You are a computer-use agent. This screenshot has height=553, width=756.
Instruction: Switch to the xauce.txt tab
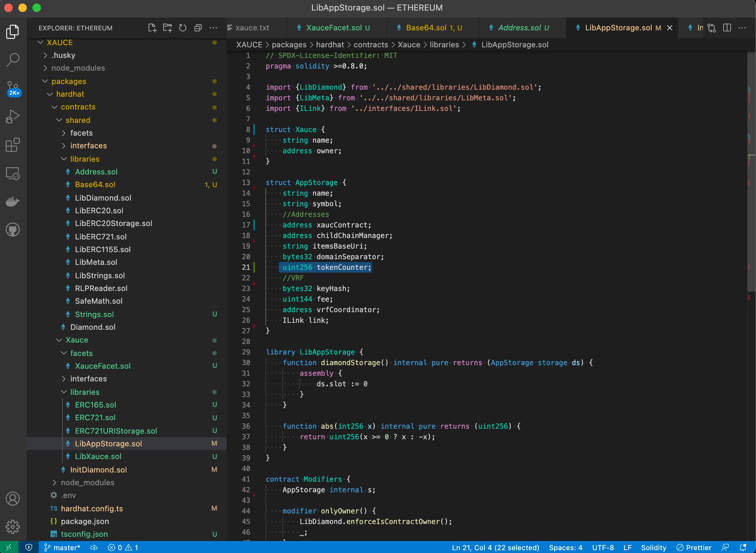coord(256,28)
